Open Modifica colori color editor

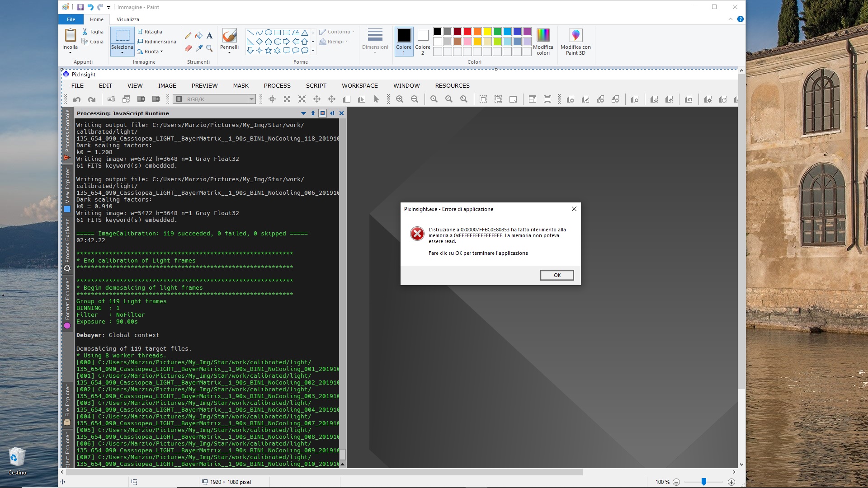tap(543, 41)
